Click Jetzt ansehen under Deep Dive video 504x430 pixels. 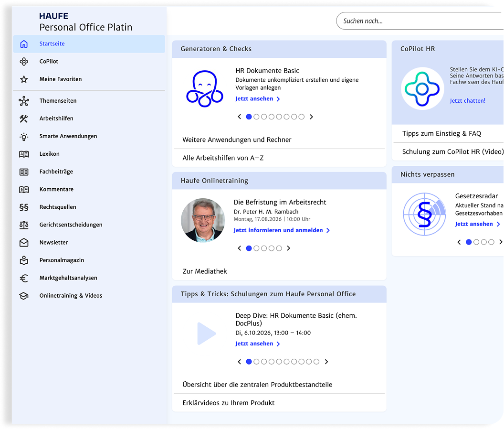(257, 344)
